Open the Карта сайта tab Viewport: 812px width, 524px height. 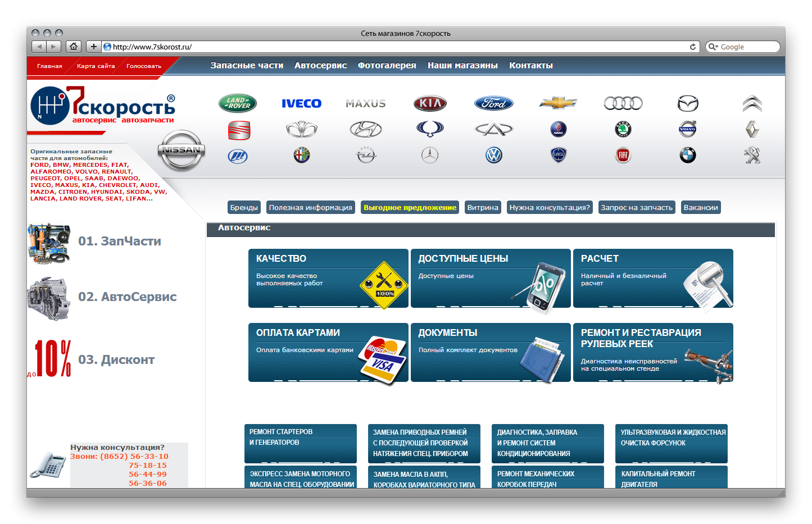tap(96, 66)
